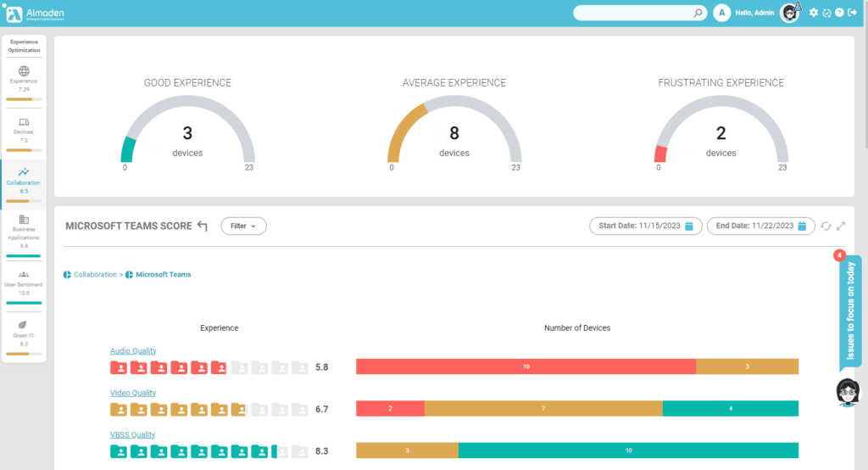Screen dimensions: 868x470
Task: Open User Sentiment icon in sidebar
Action: [24, 274]
